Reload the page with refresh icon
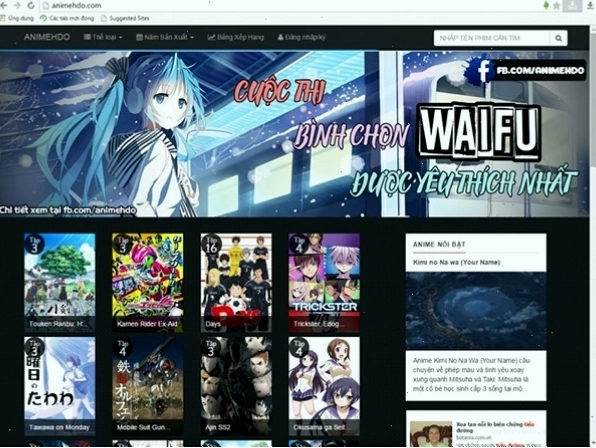Screen dimensions: 596x448 31,5
